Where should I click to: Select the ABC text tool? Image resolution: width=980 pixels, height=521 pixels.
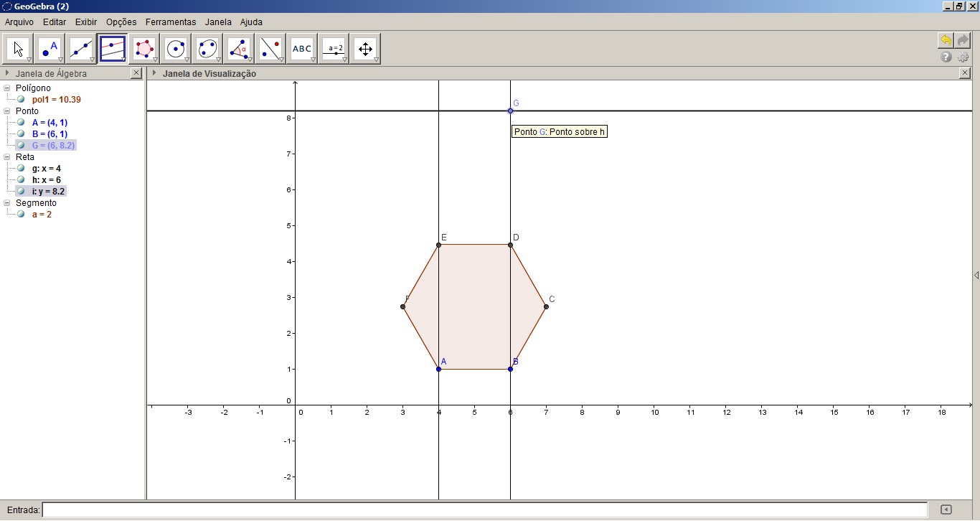tap(302, 49)
